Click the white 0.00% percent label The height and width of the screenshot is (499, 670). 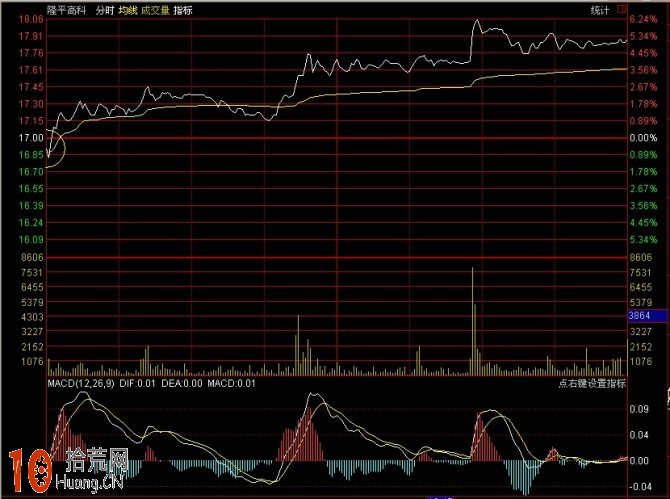point(643,138)
